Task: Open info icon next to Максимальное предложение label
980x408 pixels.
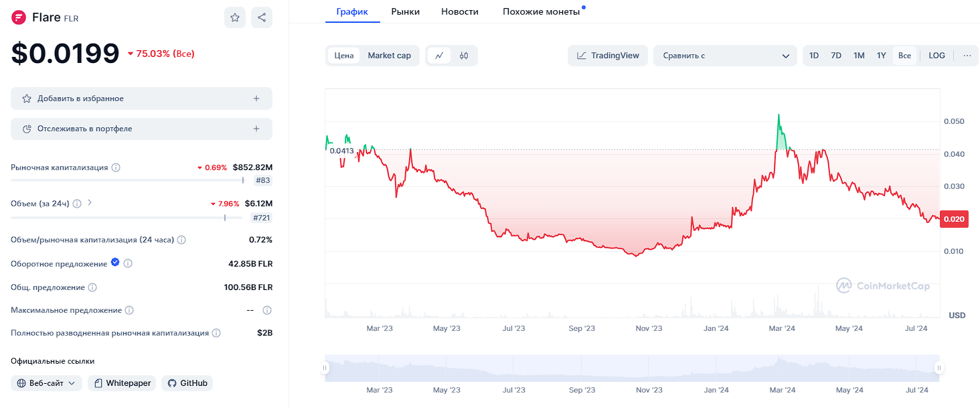Action: point(129,310)
